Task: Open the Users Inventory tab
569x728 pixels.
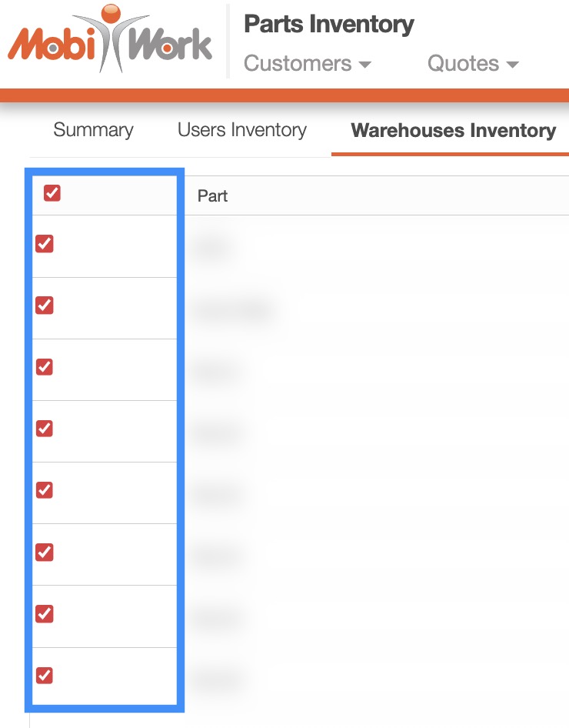Action: click(242, 130)
